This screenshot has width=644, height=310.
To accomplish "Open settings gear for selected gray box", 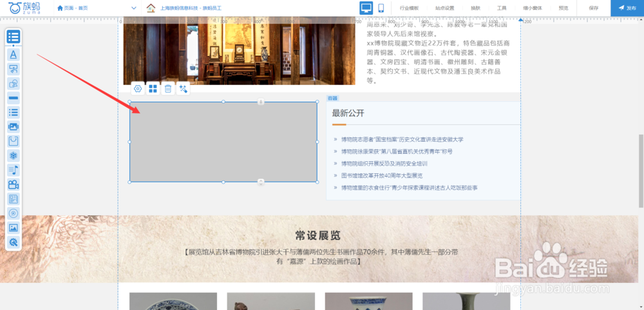I will tap(138, 88).
